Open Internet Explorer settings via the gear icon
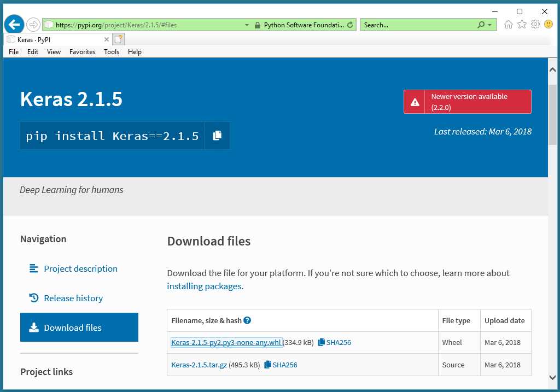The height and width of the screenshot is (392, 560). (535, 25)
